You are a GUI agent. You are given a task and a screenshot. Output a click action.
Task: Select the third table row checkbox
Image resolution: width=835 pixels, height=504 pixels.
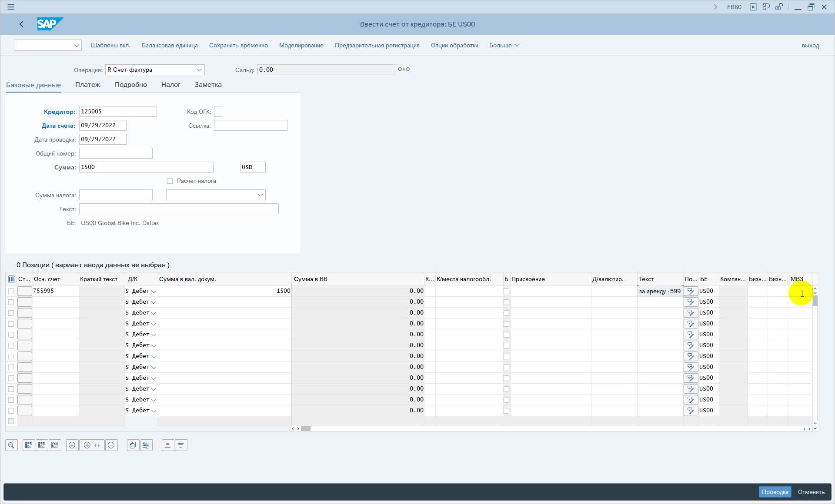click(11, 313)
